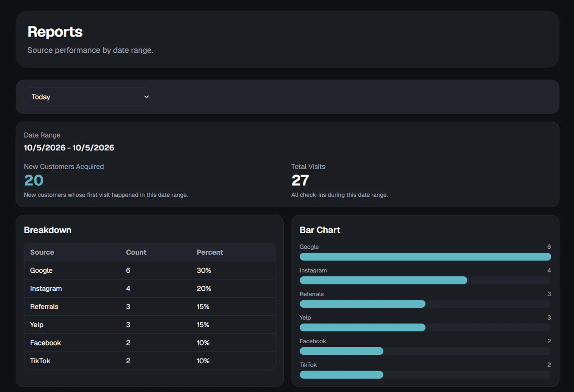574x392 pixels.
Task: Select the Yelp row in Breakdown table
Action: tap(150, 325)
